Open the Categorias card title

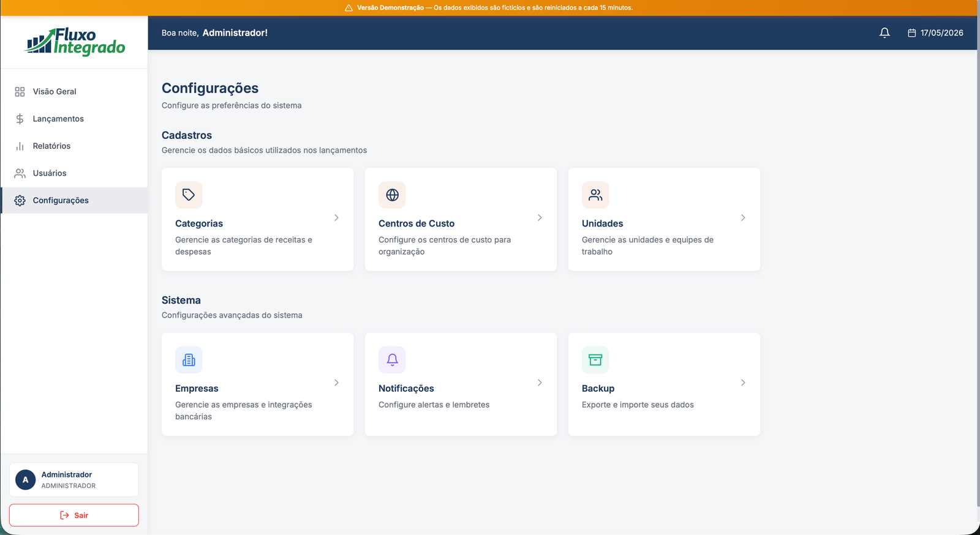(x=199, y=224)
